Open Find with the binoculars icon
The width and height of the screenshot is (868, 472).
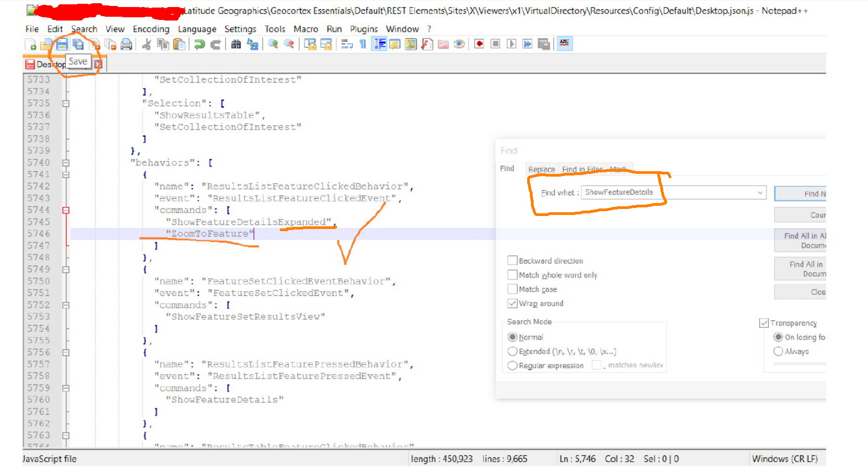click(236, 44)
